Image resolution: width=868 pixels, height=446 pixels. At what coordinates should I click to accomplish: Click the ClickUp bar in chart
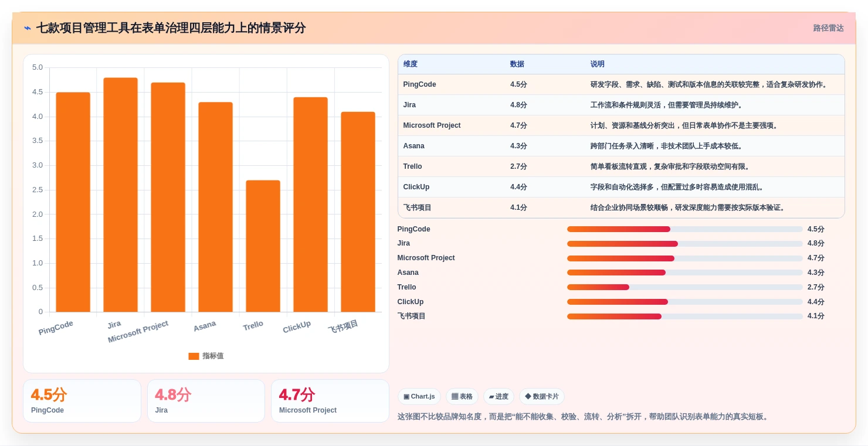tap(311, 205)
